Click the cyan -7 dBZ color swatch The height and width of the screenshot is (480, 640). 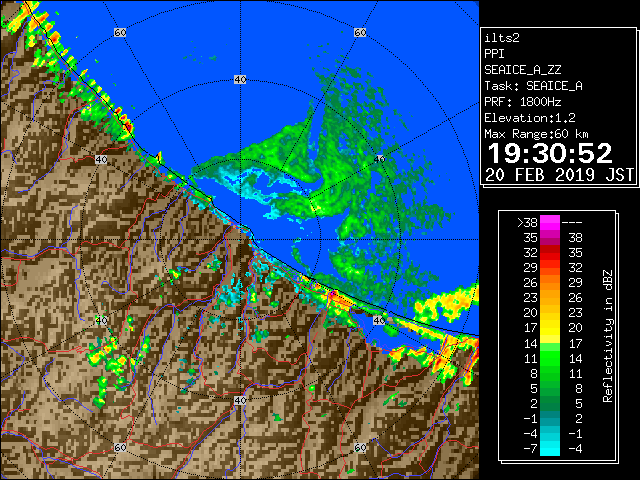tap(550, 448)
